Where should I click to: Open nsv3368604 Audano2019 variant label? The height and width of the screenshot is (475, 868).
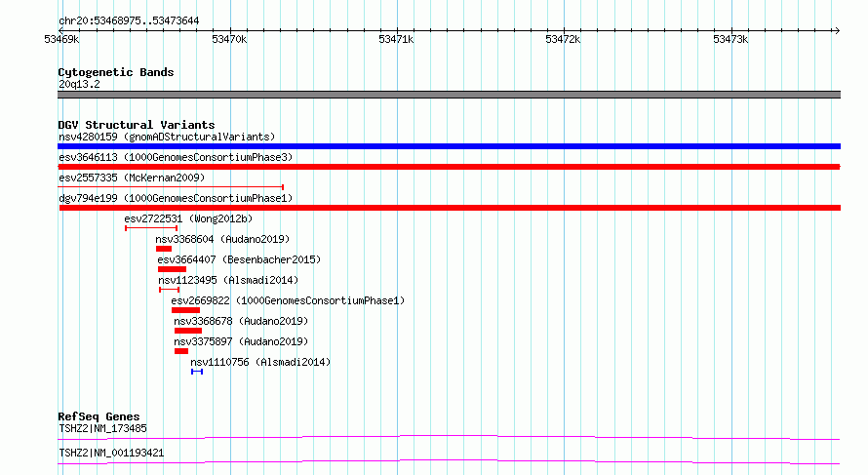tap(222, 239)
